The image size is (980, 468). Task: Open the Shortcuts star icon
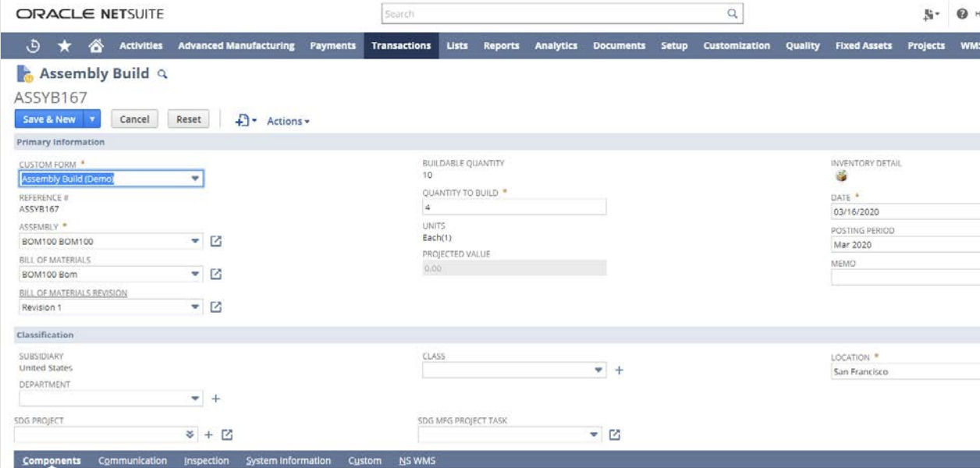coord(65,46)
